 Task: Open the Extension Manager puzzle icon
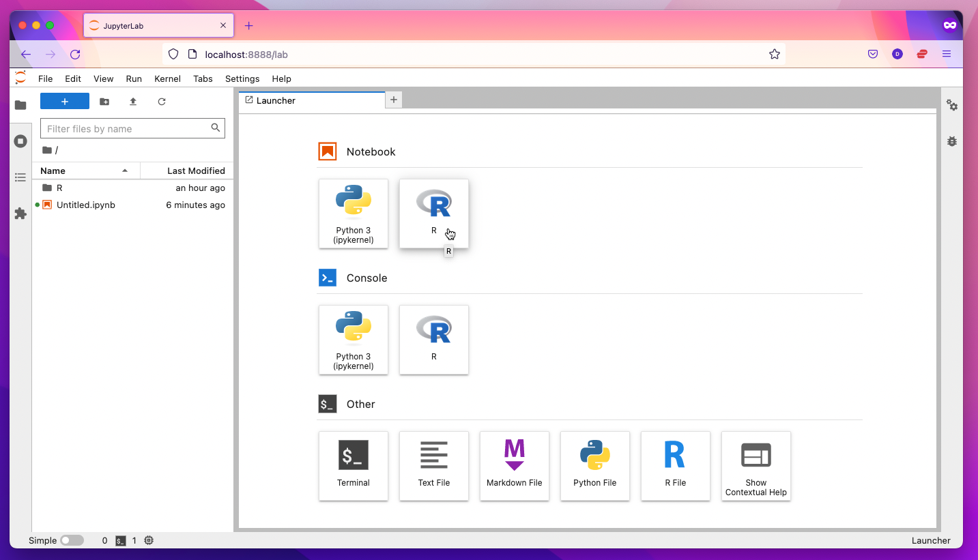point(20,213)
